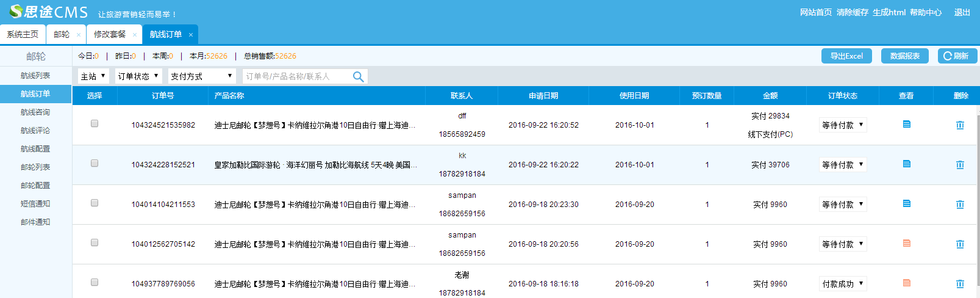The image size is (980, 298).
Task: Click orange view icon for order 104012562705142
Action: click(906, 244)
